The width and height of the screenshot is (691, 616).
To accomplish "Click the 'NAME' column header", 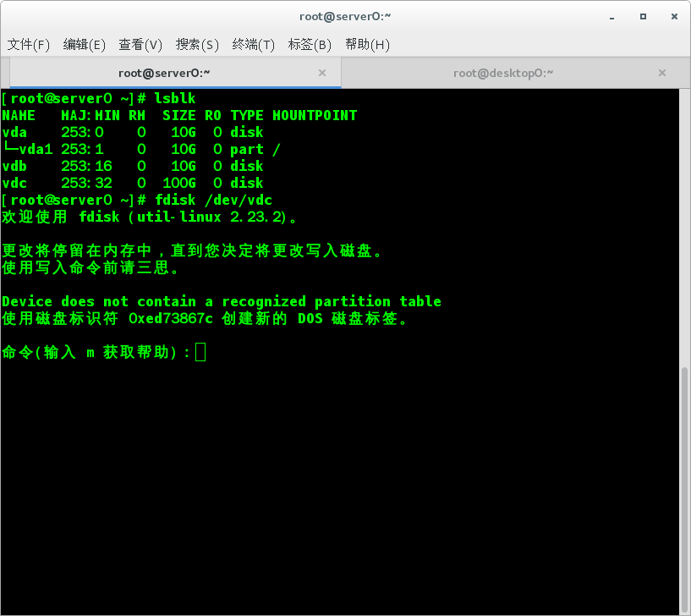I will [19, 116].
